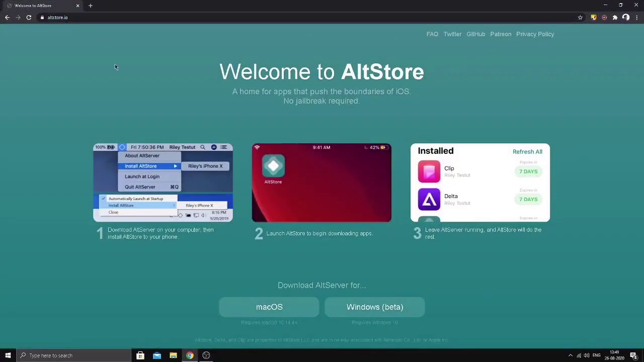Image resolution: width=644 pixels, height=362 pixels.
Task: Click the Download AltServer for... text
Action: (x=321, y=285)
